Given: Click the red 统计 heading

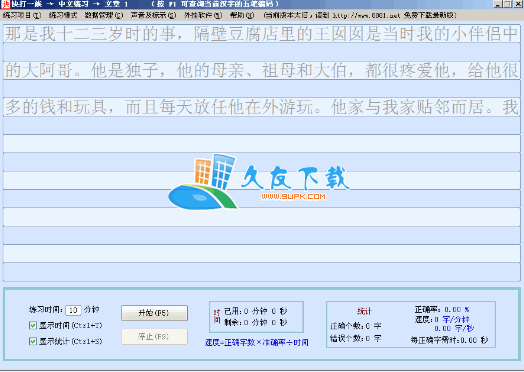Looking at the screenshot, I should [364, 311].
